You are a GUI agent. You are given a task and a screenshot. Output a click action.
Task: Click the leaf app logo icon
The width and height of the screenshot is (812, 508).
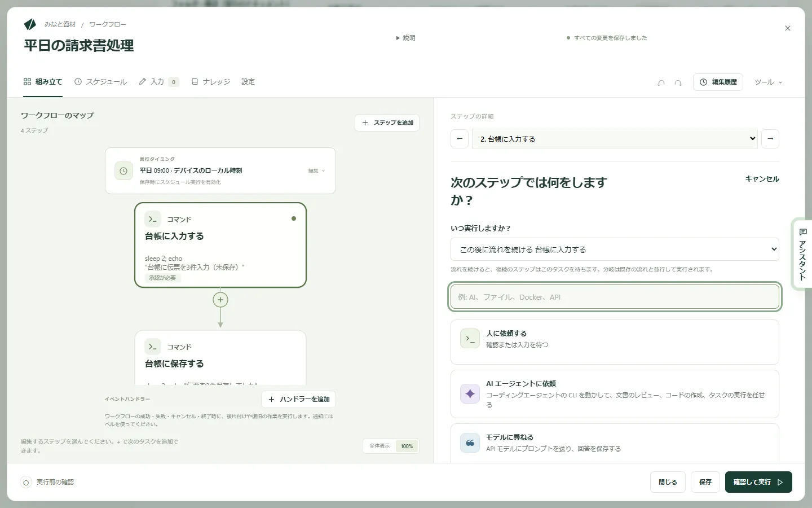[x=30, y=24]
